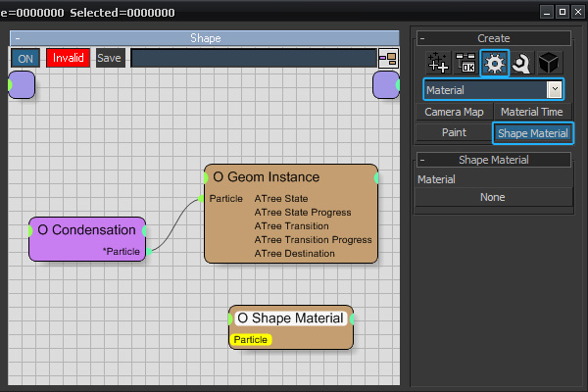The height and width of the screenshot is (392, 588).
Task: Open the node layout icon beside name field
Action: coord(388,58)
